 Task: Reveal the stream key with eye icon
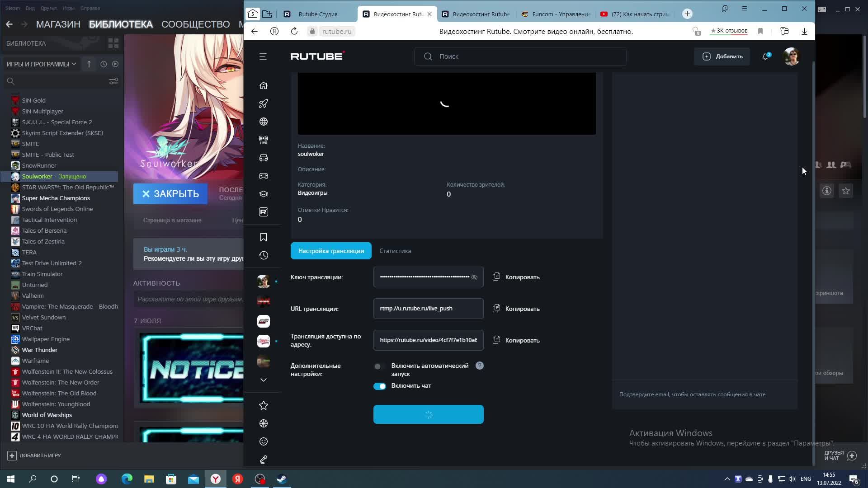474,277
